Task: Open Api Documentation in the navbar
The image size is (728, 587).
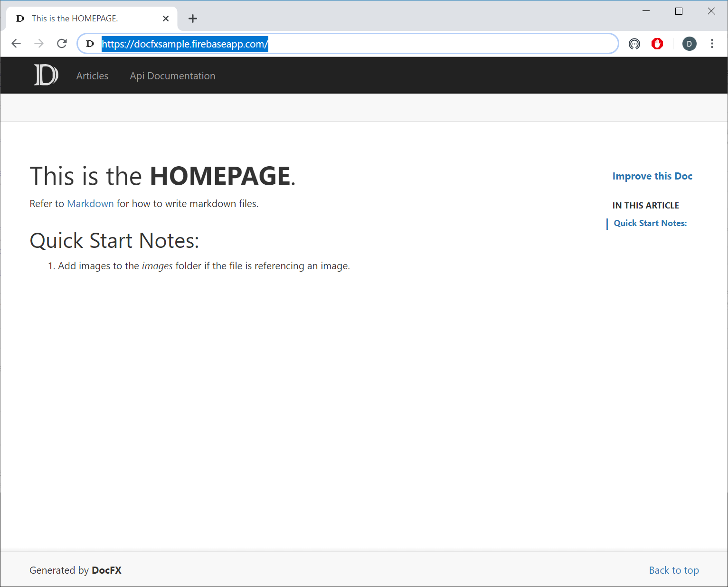Action: (172, 76)
